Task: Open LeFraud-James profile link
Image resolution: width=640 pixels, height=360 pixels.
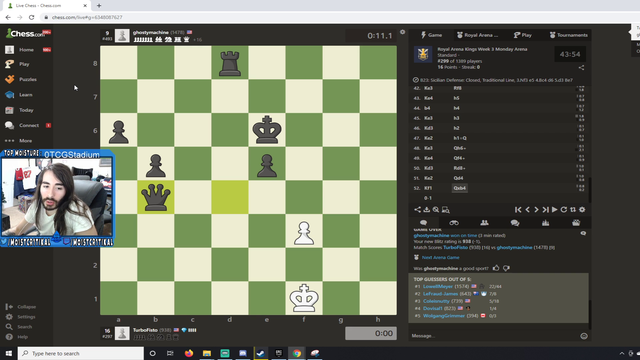Action: (440, 294)
